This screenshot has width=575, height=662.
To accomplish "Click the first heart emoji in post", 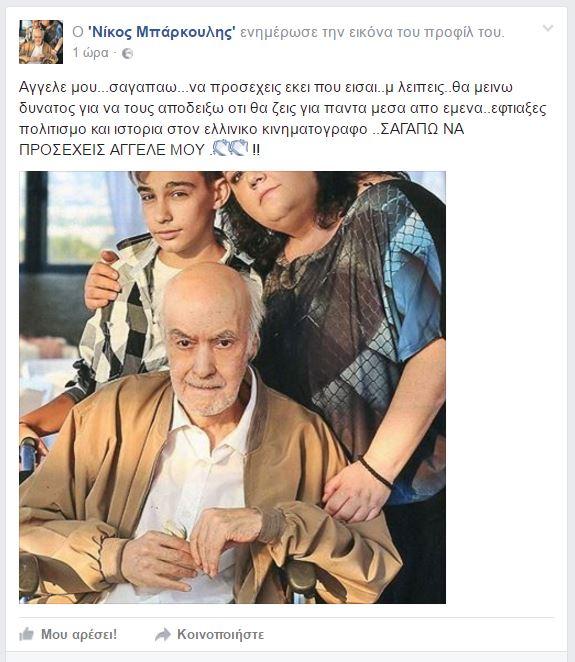I will [221, 148].
